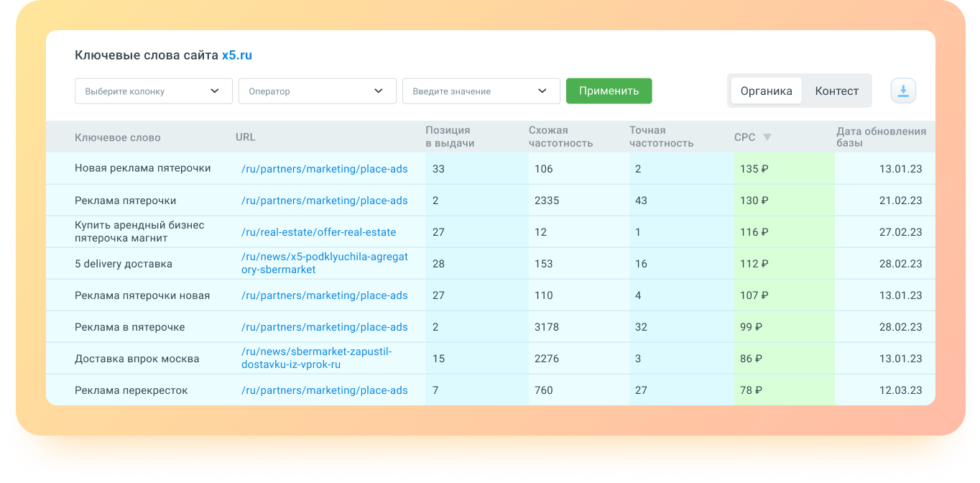980x483 pixels.
Task: Click the CPC value '78 ₽'
Action: pos(752,390)
